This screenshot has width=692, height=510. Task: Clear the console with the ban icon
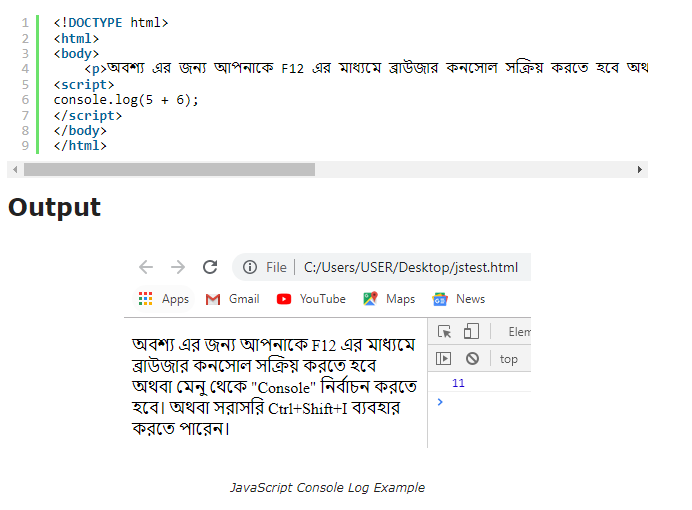coord(472,359)
